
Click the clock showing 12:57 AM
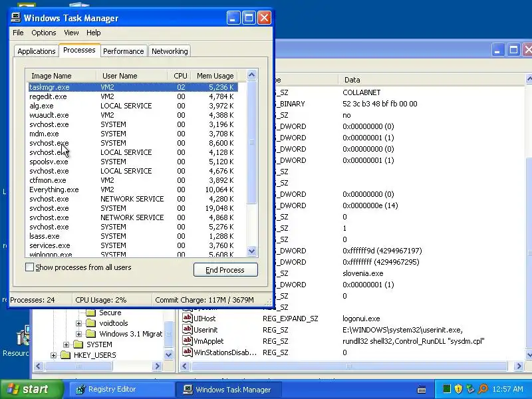tap(507, 389)
